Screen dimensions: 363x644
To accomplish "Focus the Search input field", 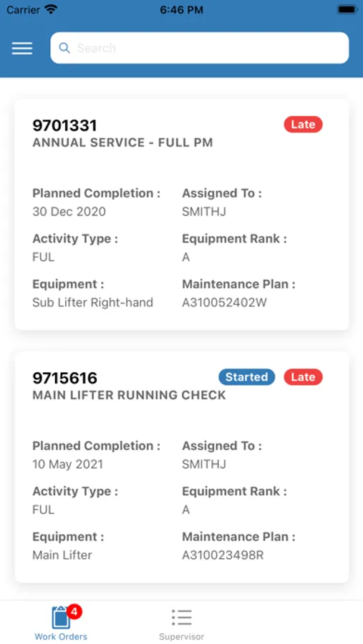I will pos(200,48).
